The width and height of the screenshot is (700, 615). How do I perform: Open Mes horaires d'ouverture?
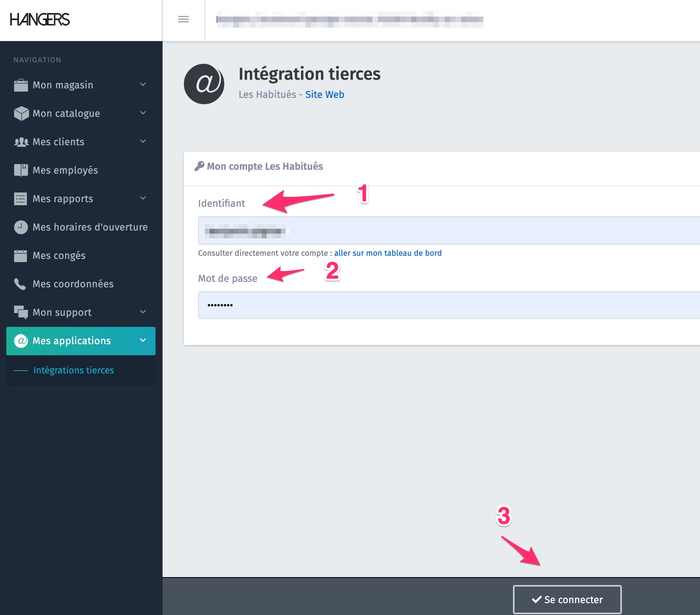[81, 227]
